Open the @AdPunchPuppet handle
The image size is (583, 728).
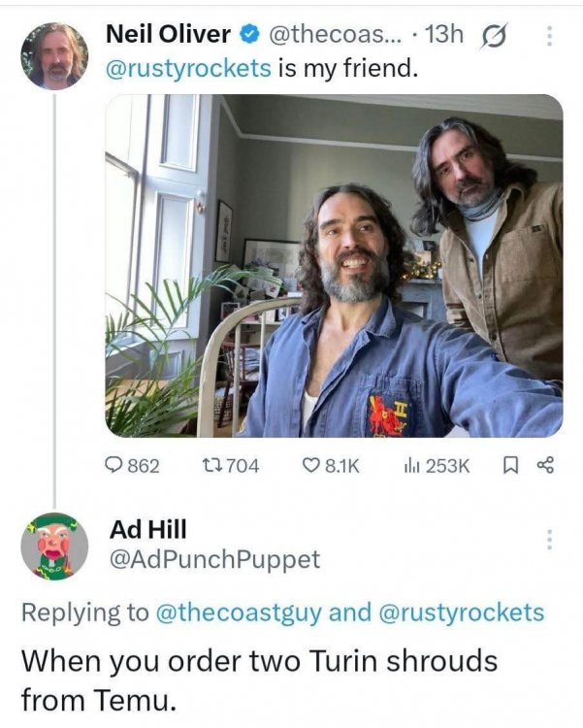[x=214, y=560]
